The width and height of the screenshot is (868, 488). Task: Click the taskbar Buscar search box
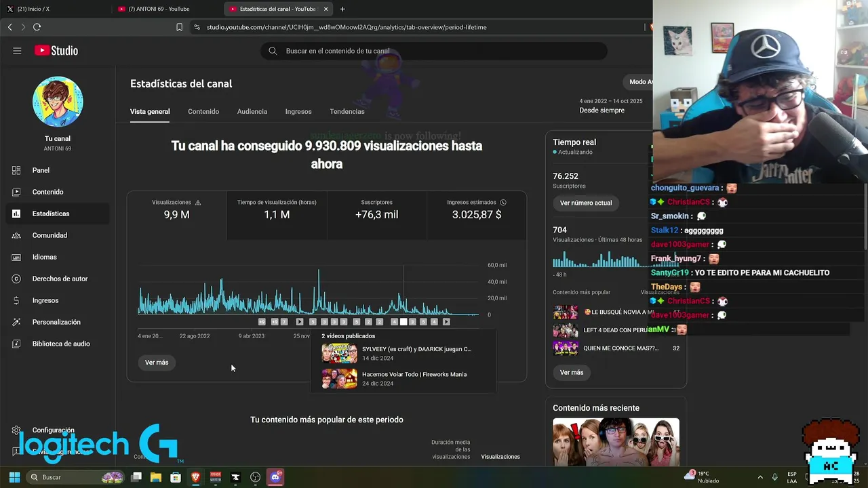[x=75, y=477]
